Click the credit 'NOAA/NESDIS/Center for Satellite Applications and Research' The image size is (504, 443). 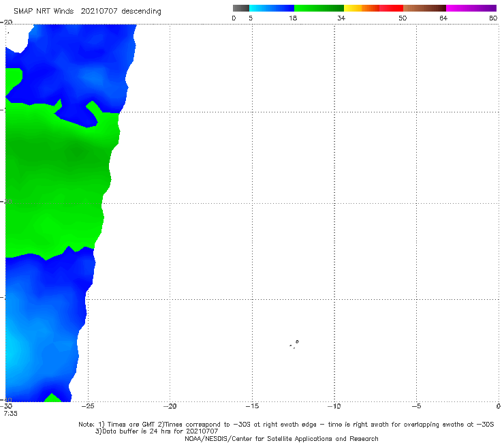(x=281, y=438)
